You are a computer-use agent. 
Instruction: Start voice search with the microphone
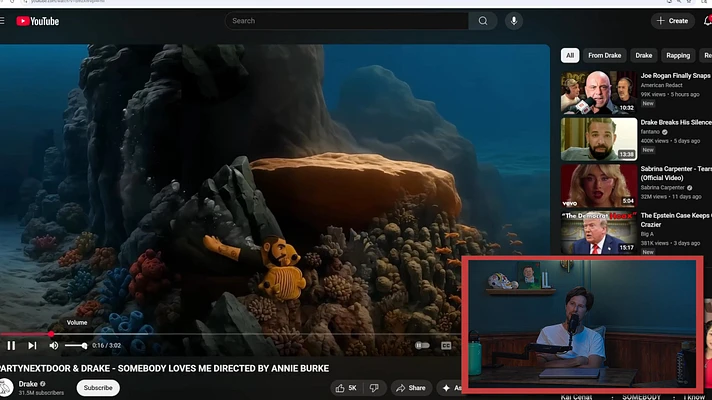tap(514, 21)
